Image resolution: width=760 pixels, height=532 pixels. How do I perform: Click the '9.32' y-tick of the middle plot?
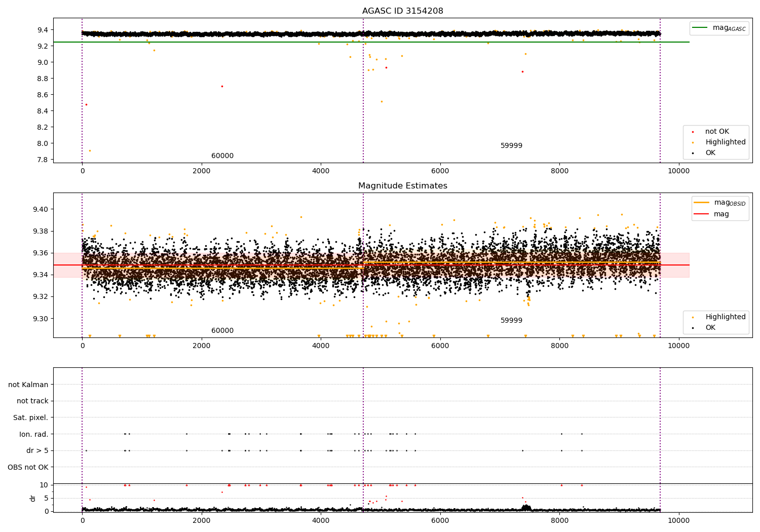click(41, 297)
